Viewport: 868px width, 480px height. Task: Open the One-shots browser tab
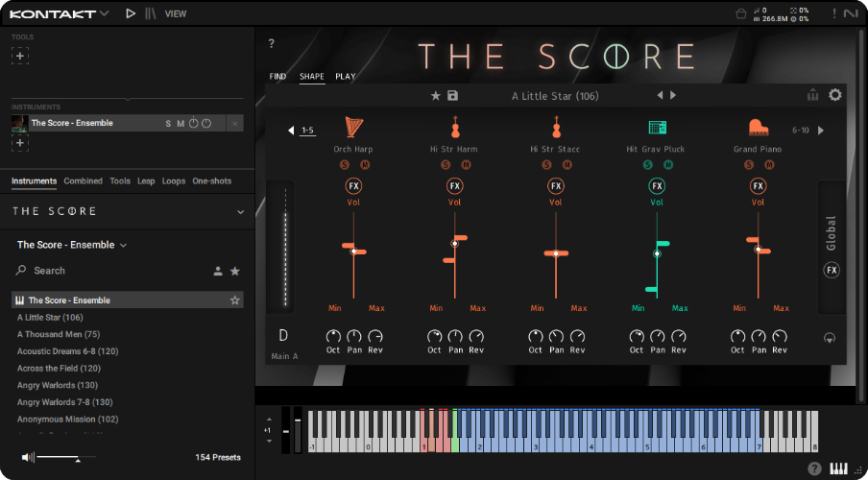coord(212,181)
